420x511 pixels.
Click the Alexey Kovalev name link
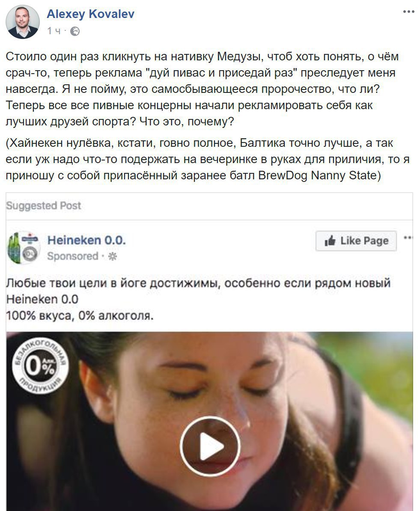tap(90, 14)
